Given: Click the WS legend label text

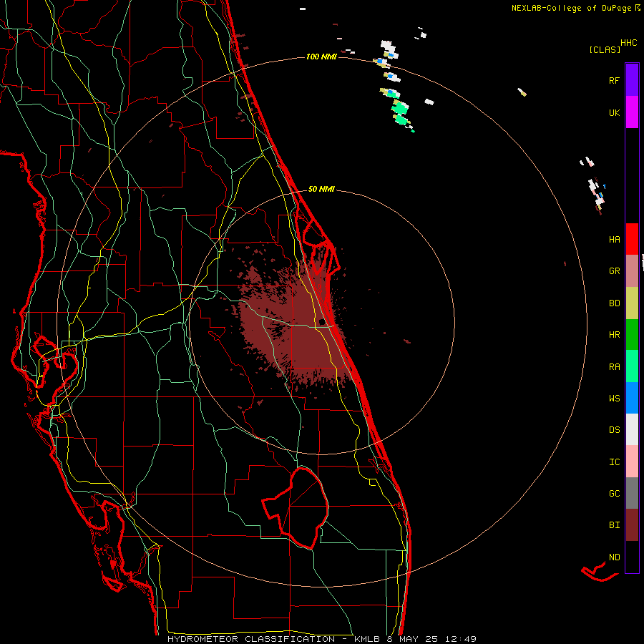Looking at the screenshot, I should (614, 399).
